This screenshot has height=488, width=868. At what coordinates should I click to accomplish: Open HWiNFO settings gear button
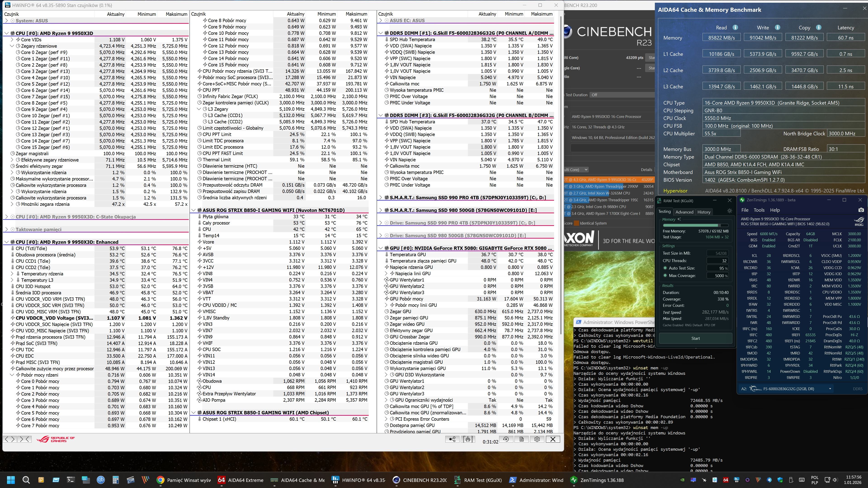tap(537, 439)
